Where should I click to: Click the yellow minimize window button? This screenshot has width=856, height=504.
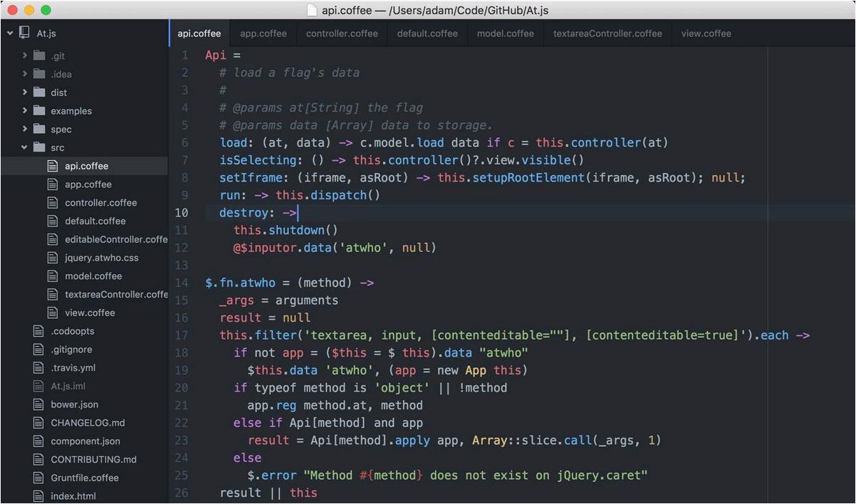(30, 10)
